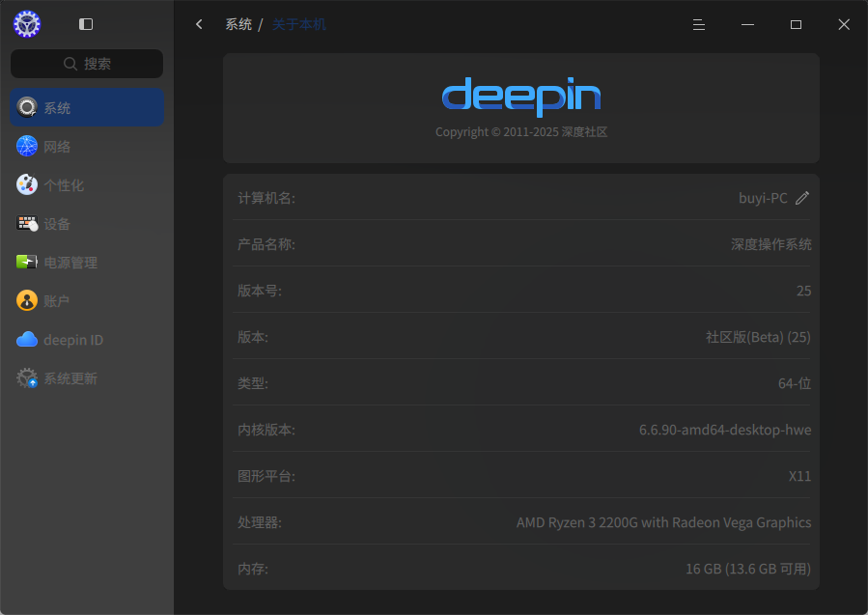Edit computer name with pencil icon
This screenshot has height=615, width=868.
(802, 198)
